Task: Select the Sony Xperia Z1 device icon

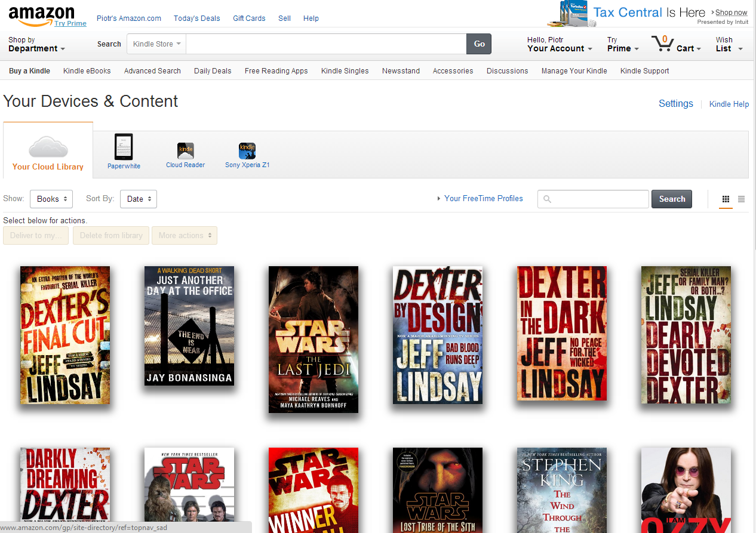Action: 247,151
